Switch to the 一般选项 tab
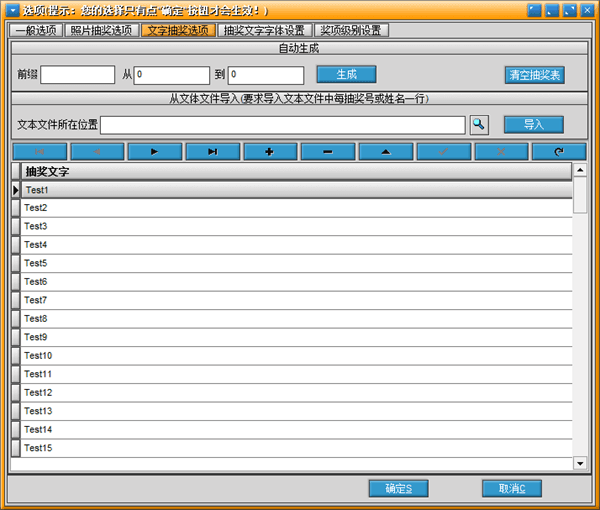The image size is (600, 510). coord(36,30)
